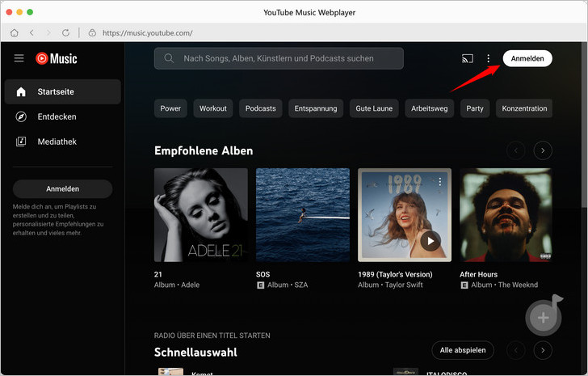Click the Entdecken compass icon
This screenshot has height=376, width=588.
[x=21, y=116]
